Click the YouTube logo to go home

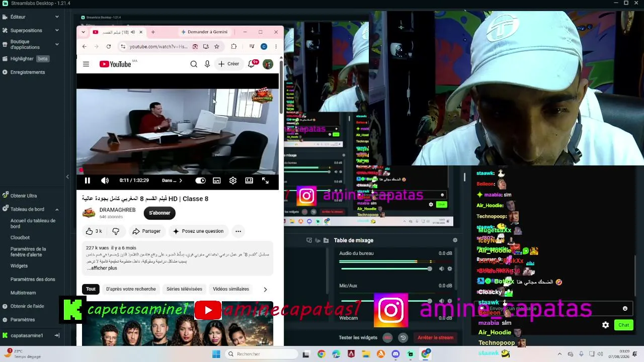coord(115,64)
